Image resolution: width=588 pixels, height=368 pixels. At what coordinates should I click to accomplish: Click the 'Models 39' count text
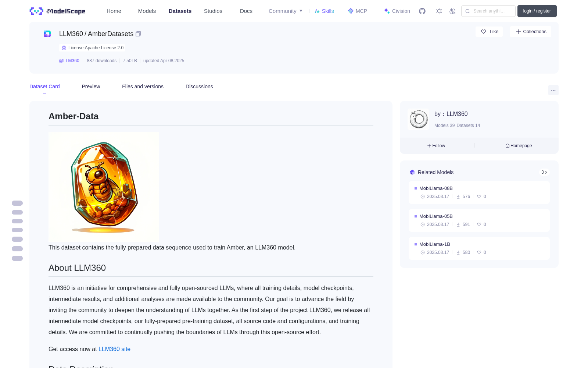[x=444, y=125]
